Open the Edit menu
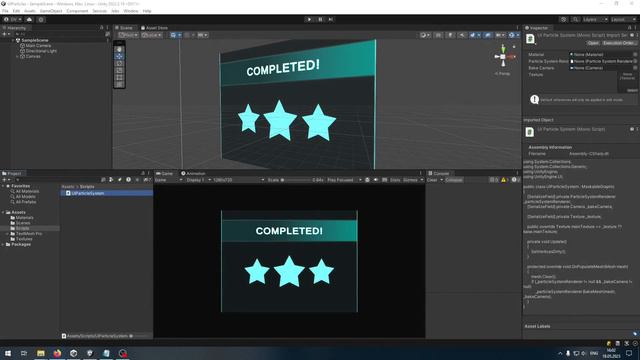Viewport: 640px width, 360px height. tap(16, 11)
